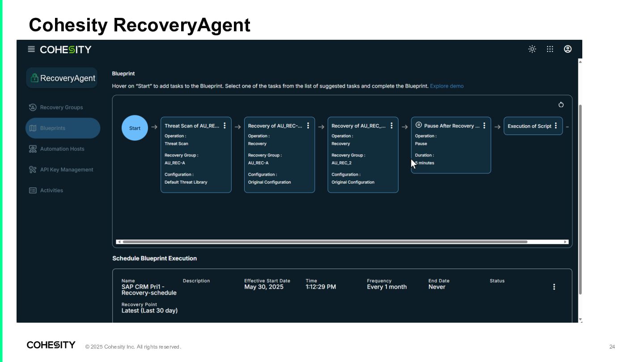Open the hamburger menu next to Cohesity logo

pyautogui.click(x=31, y=49)
